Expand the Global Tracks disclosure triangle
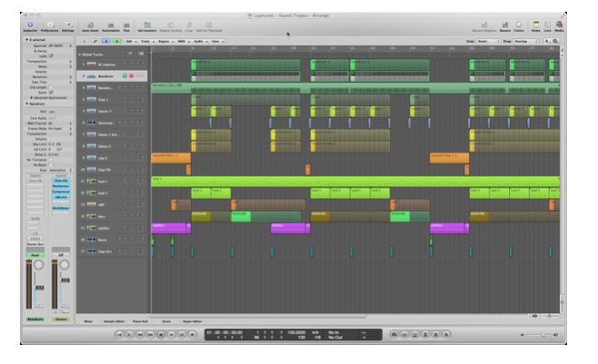 tap(80, 54)
